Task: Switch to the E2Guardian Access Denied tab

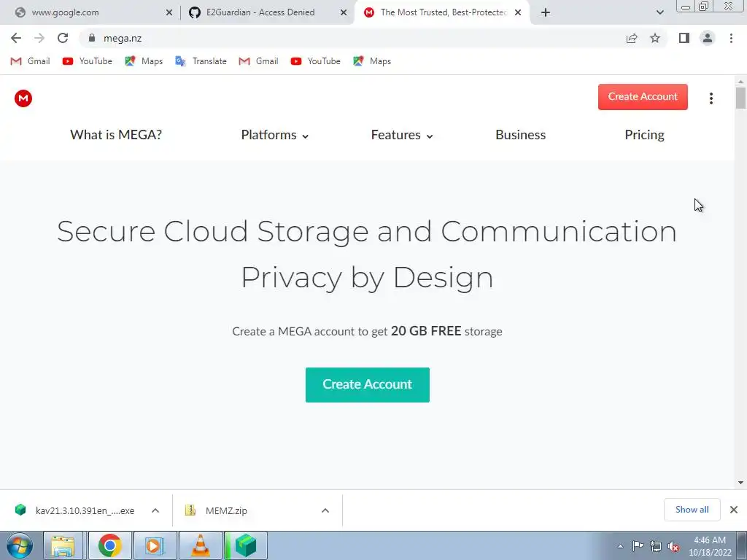Action: click(267, 12)
